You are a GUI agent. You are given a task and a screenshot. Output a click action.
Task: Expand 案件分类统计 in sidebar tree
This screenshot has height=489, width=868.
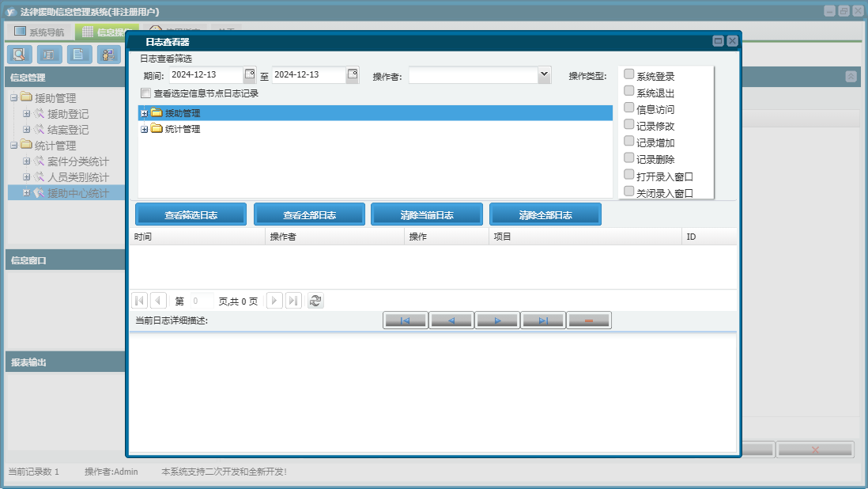pos(26,161)
